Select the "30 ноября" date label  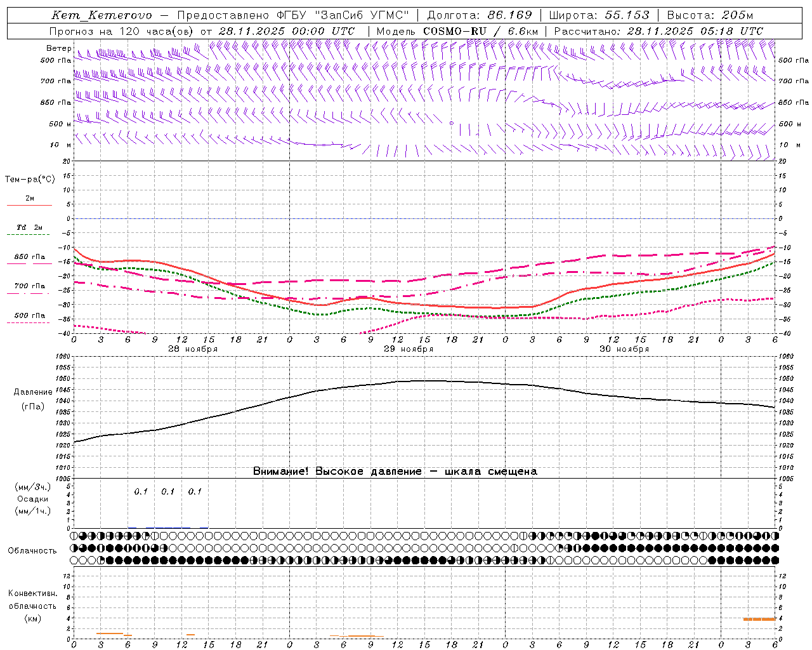tap(624, 349)
